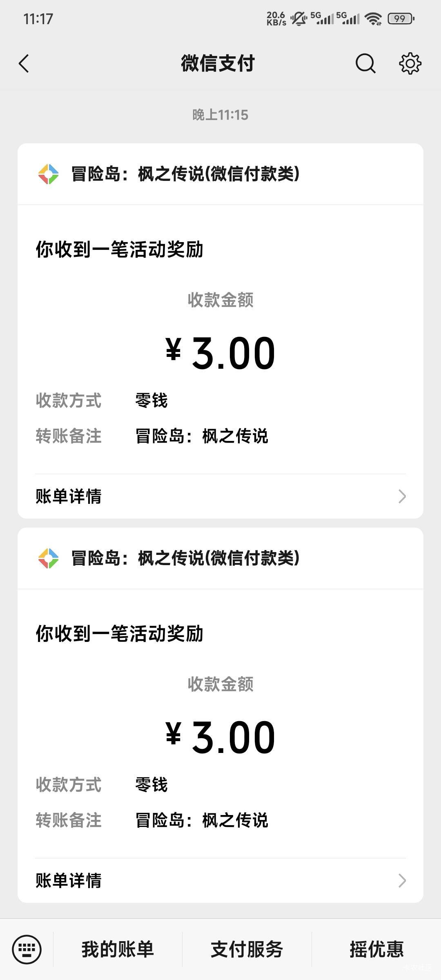
Task: Open 摇优惠 menu
Action: click(376, 949)
